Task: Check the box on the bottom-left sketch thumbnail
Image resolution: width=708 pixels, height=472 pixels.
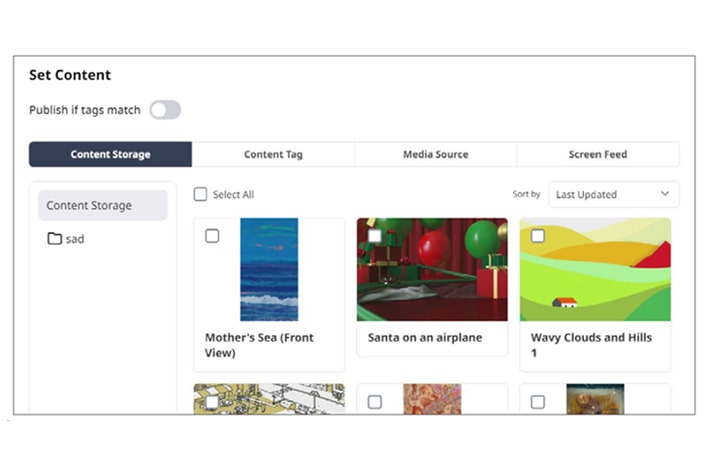Action: [x=212, y=401]
